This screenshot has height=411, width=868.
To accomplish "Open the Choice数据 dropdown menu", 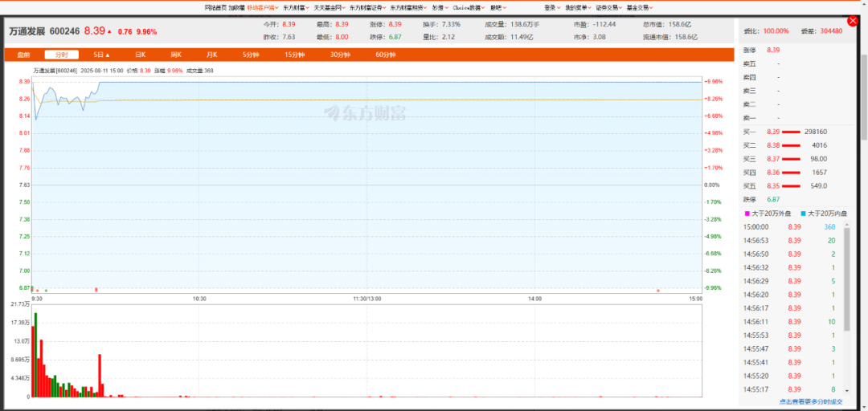I will [469, 8].
